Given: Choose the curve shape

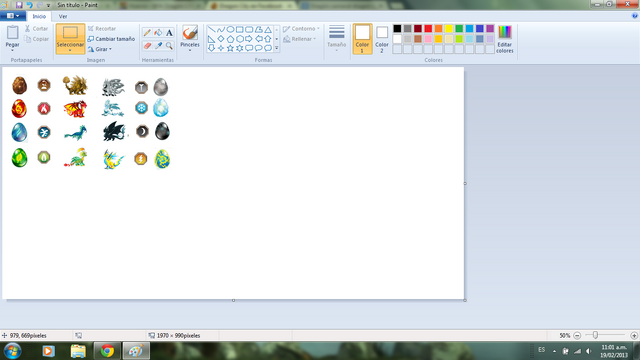Looking at the screenshot, I should click(x=221, y=29).
